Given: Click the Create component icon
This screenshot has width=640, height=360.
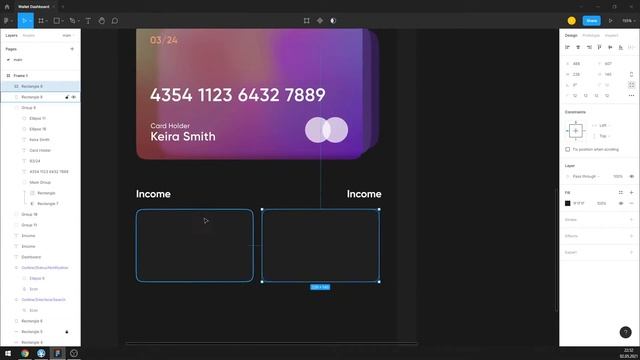Looking at the screenshot, I should coord(320,21).
